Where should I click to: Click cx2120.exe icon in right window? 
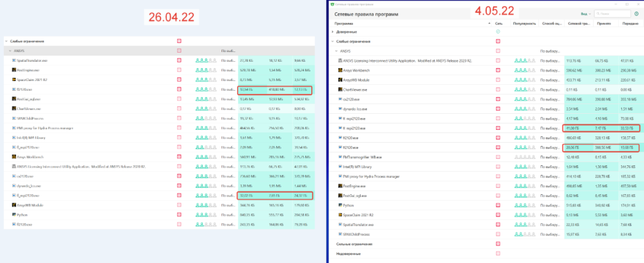[340, 99]
